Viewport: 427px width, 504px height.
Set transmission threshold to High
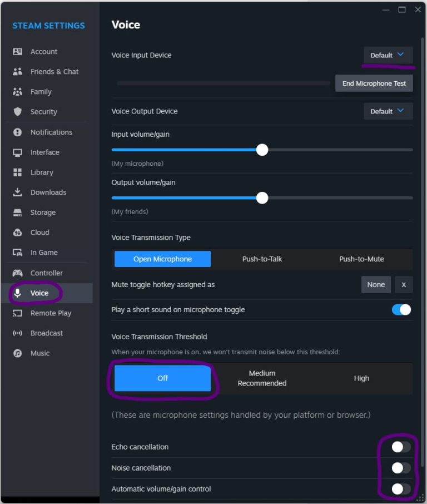[x=361, y=378]
